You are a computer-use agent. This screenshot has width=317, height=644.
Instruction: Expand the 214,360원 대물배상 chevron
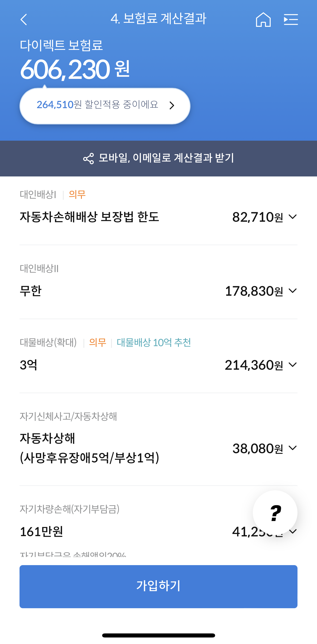[x=293, y=365]
